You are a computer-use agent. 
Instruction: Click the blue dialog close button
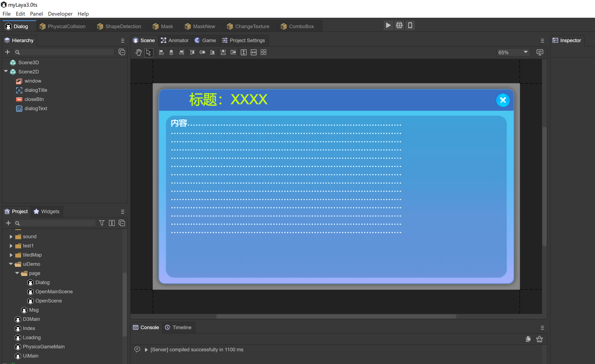(503, 100)
